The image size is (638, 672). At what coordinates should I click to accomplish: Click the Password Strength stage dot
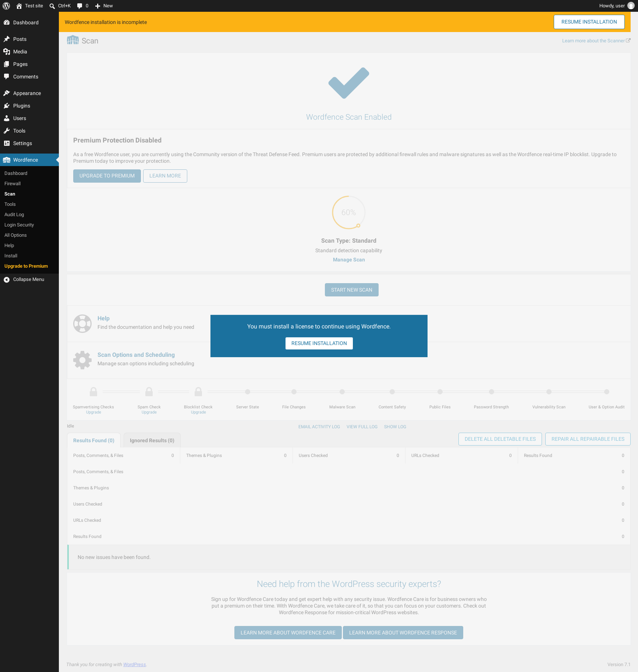pos(492,392)
